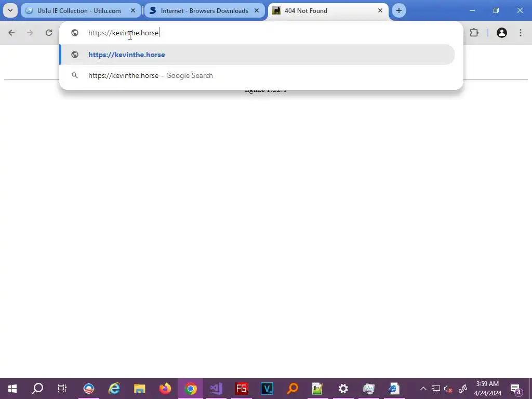Open the Extensions puzzle icon
Viewport: 532px width, 399px height.
pos(474,33)
